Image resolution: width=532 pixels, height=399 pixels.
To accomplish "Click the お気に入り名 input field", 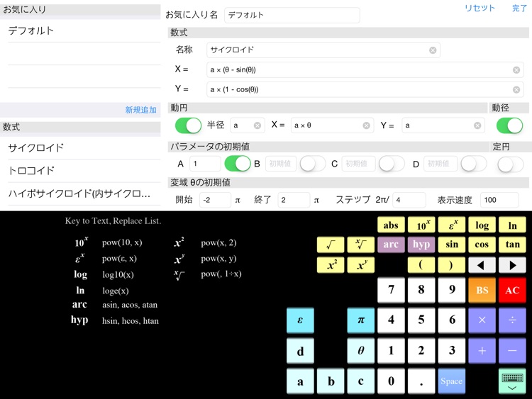I will coord(292,16).
